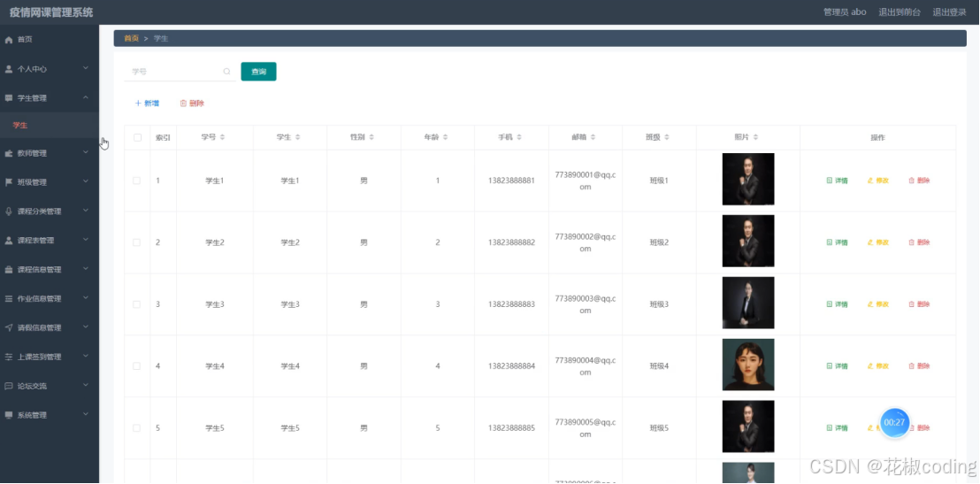Image resolution: width=980 pixels, height=484 pixels.
Task: Open 详情 for row 学生1
Action: [838, 181]
